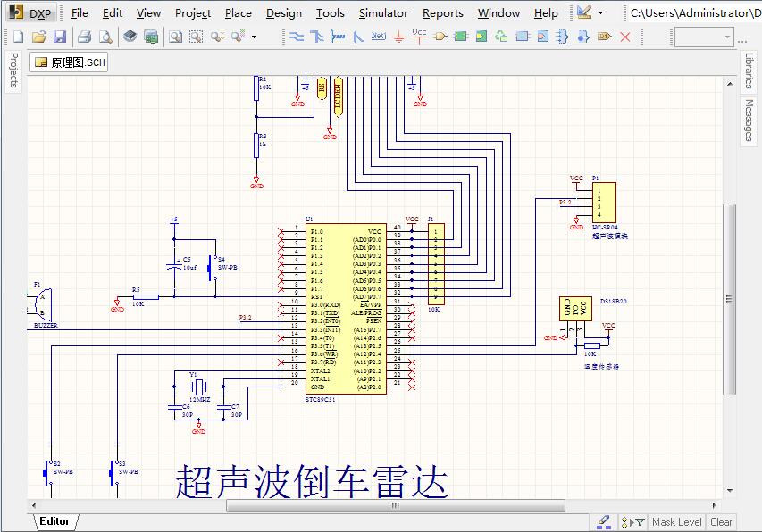Expand the DXP menu
The width and height of the screenshot is (762, 532).
[38, 13]
